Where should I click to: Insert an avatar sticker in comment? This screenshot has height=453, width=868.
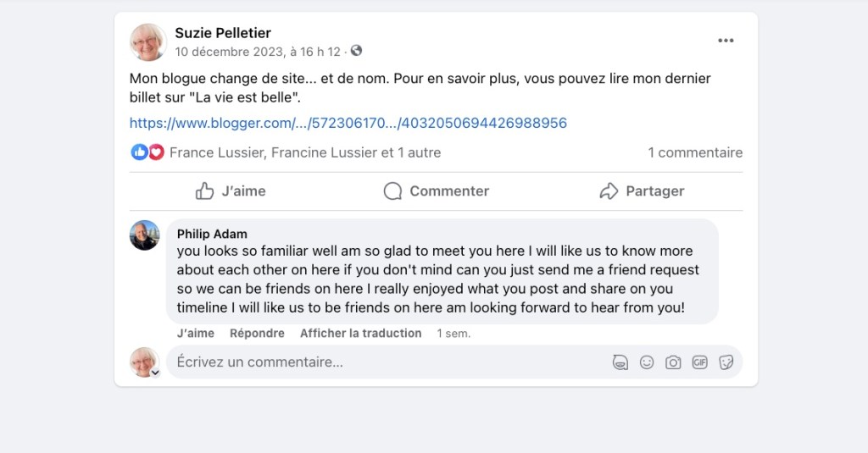click(620, 362)
